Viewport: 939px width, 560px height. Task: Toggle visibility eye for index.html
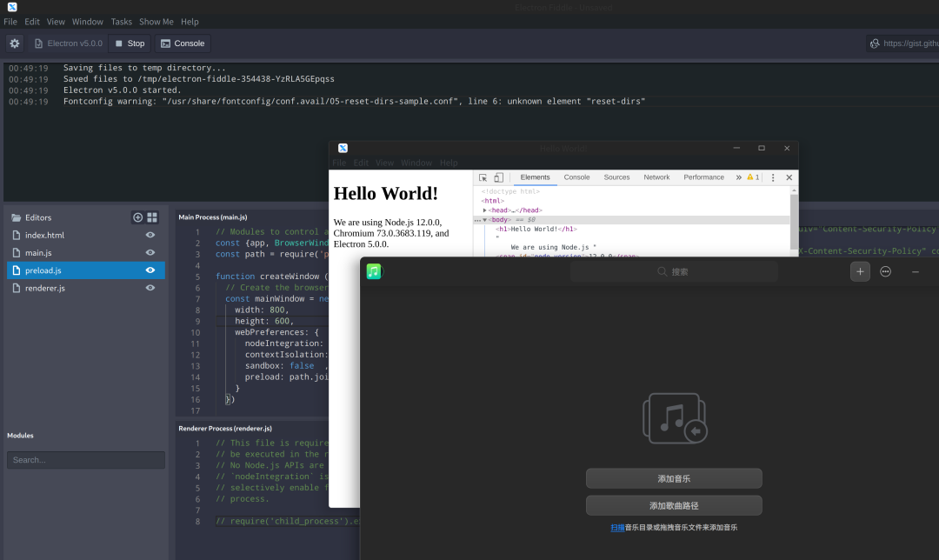click(150, 236)
